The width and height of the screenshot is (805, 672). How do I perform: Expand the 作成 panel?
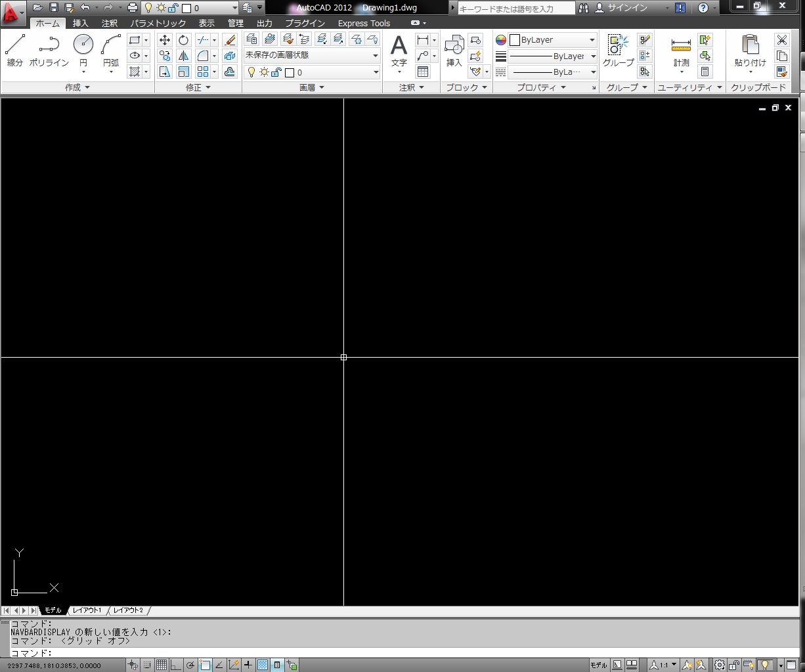pyautogui.click(x=77, y=87)
